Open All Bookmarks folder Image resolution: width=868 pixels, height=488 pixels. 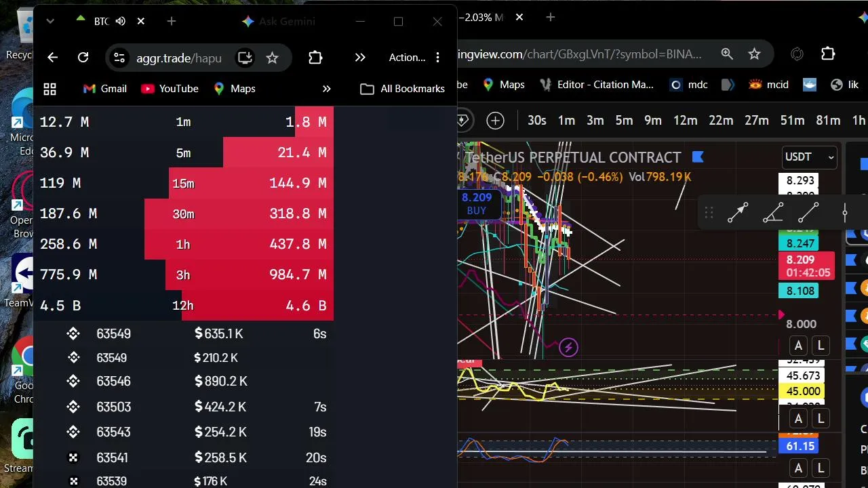[402, 89]
